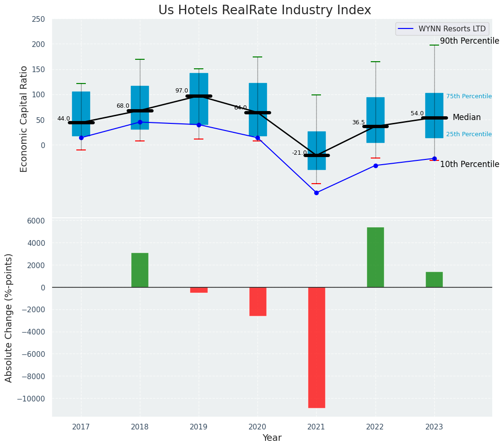The image size is (504, 447).
Task: Click the 2022 green absolute change bar
Action: coord(376,257)
